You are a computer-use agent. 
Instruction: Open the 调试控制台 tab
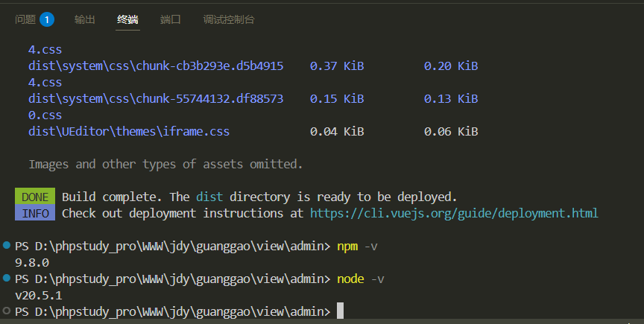tap(229, 19)
